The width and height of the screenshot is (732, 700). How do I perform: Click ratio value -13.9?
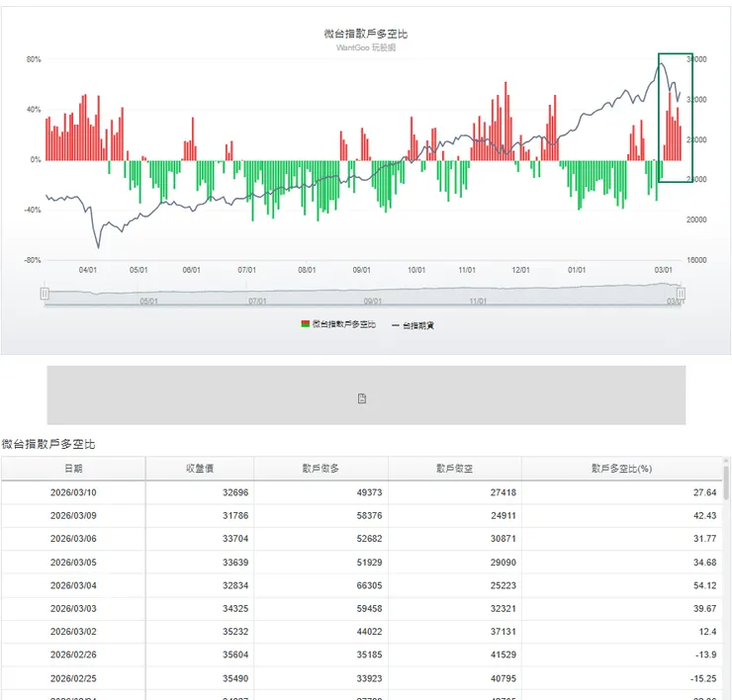coord(706,655)
